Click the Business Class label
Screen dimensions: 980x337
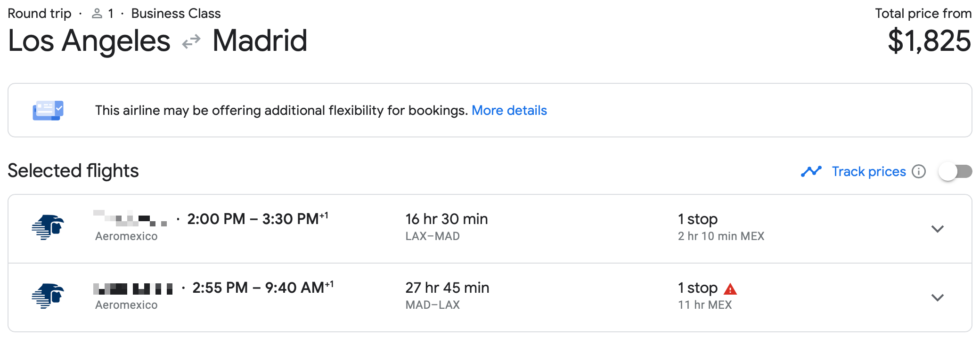pos(176,13)
